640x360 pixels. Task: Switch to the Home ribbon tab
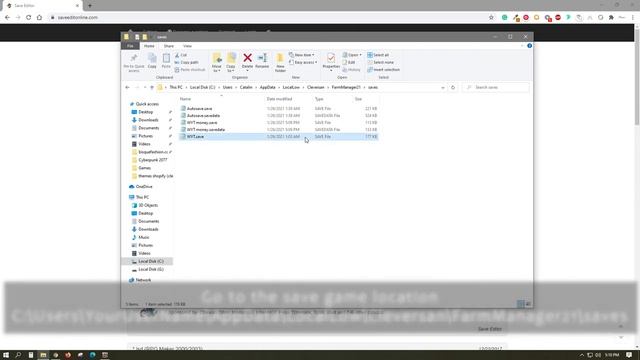149,46
